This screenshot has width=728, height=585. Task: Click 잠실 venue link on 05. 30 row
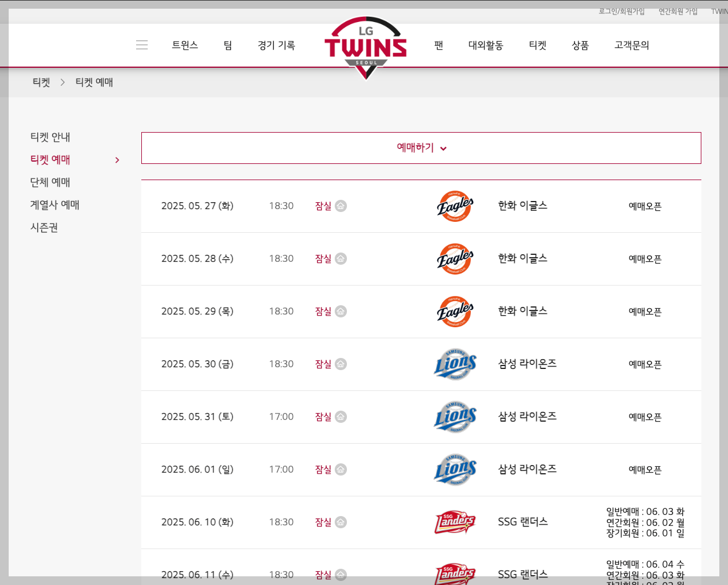coord(323,364)
